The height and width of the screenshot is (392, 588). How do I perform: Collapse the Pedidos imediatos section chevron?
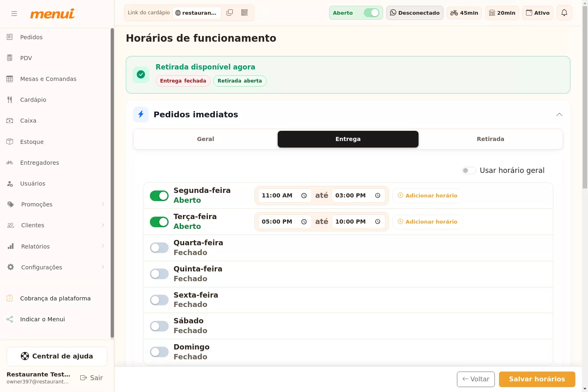pyautogui.click(x=559, y=114)
